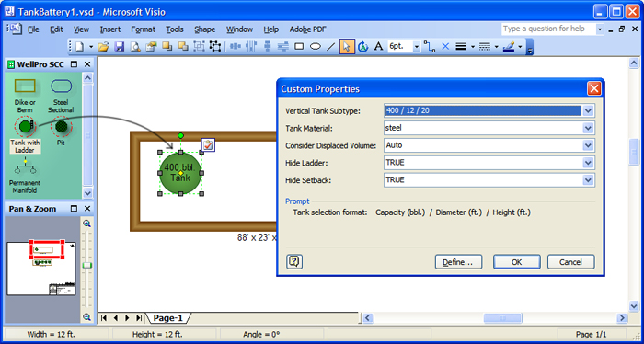Close the WellPro SCC stencil panel
This screenshot has height=344, width=644.
(87, 64)
